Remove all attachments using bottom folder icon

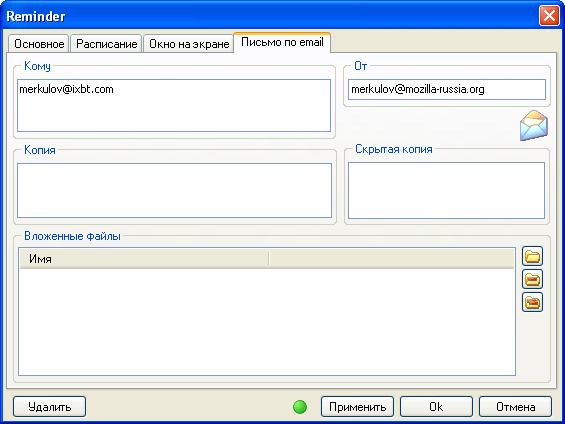532,302
